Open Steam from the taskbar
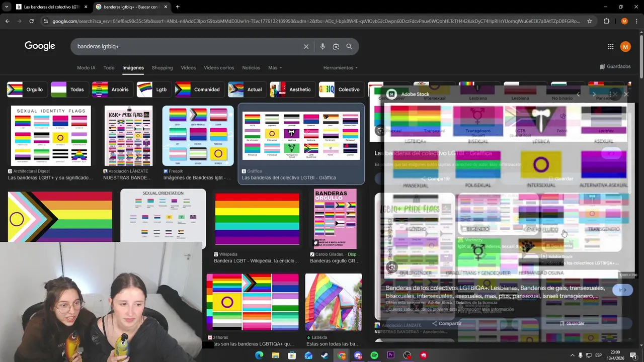This screenshot has width=644, height=362. (325, 355)
